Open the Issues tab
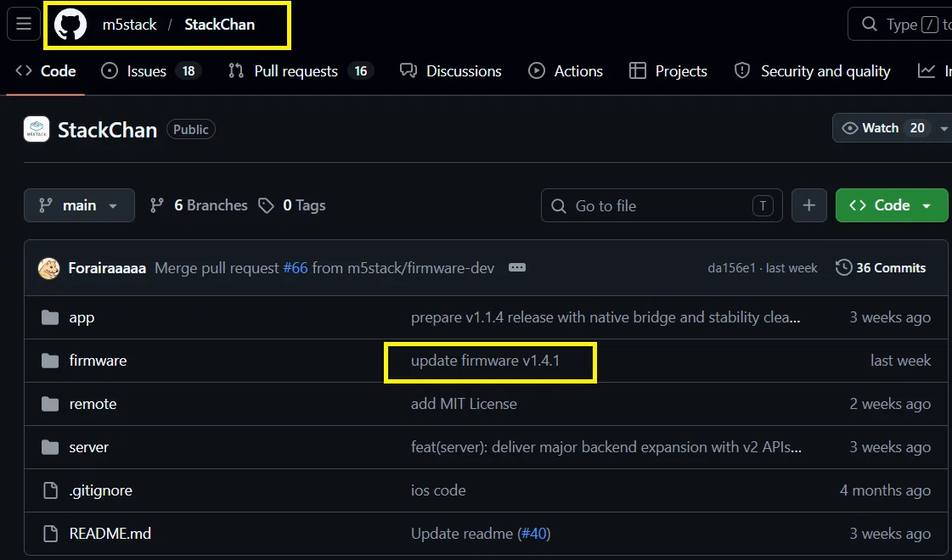Screen dimensions: 952x560 pyautogui.click(x=151, y=71)
